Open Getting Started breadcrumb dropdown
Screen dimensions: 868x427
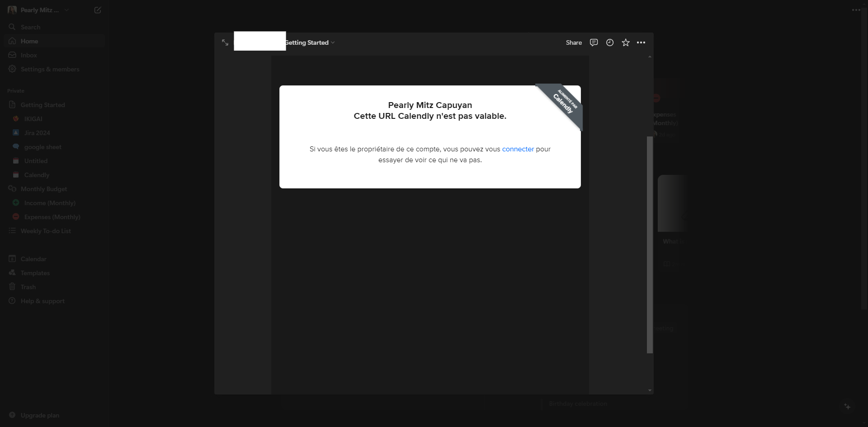pyautogui.click(x=310, y=42)
